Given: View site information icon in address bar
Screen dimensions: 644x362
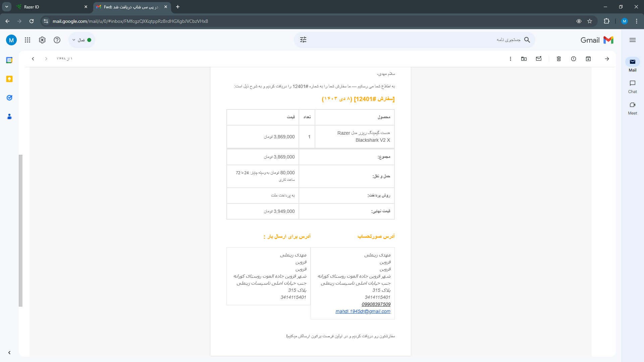Looking at the screenshot, I should tap(46, 21).
